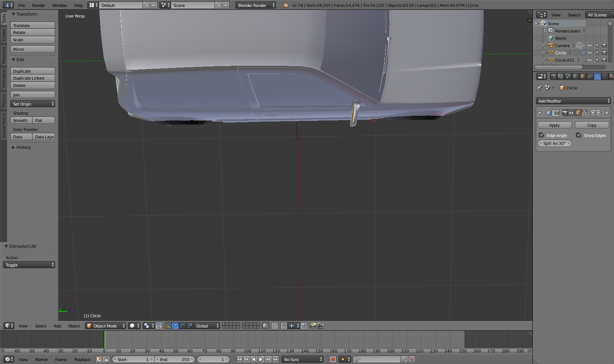Click the play animation button in the timeline

pos(261,359)
